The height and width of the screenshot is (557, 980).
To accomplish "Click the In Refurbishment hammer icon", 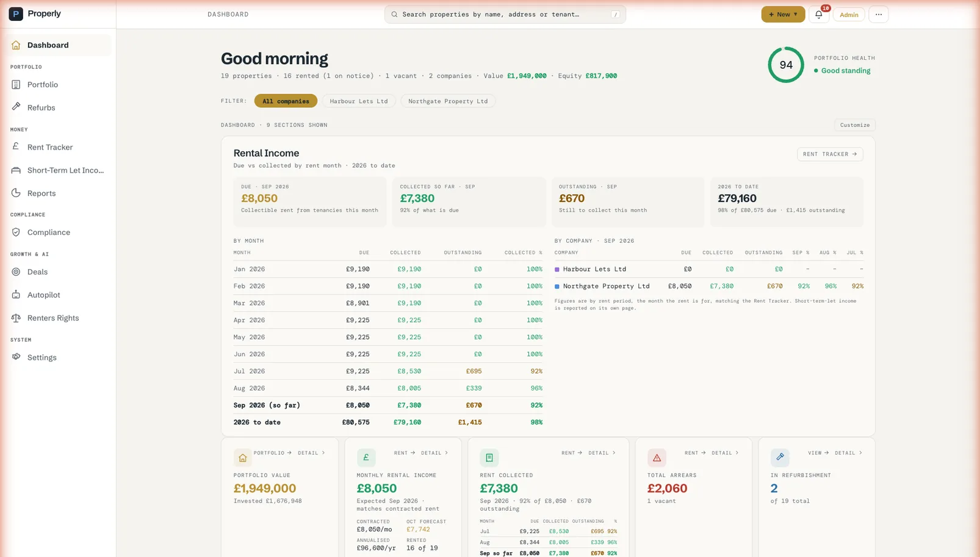I will [780, 458].
